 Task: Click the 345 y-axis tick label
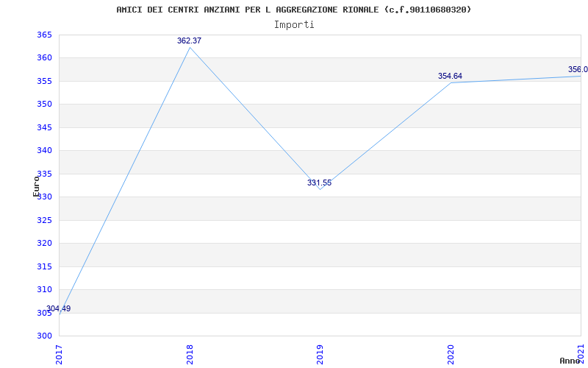44,127
